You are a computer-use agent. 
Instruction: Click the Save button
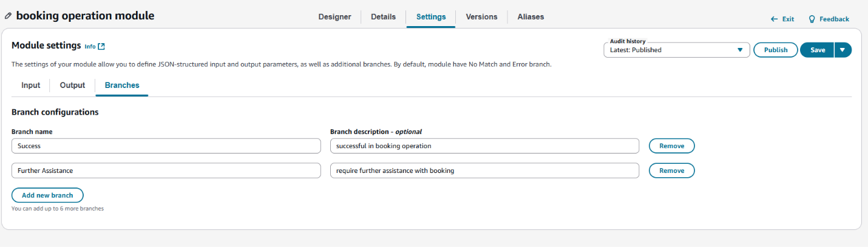817,50
